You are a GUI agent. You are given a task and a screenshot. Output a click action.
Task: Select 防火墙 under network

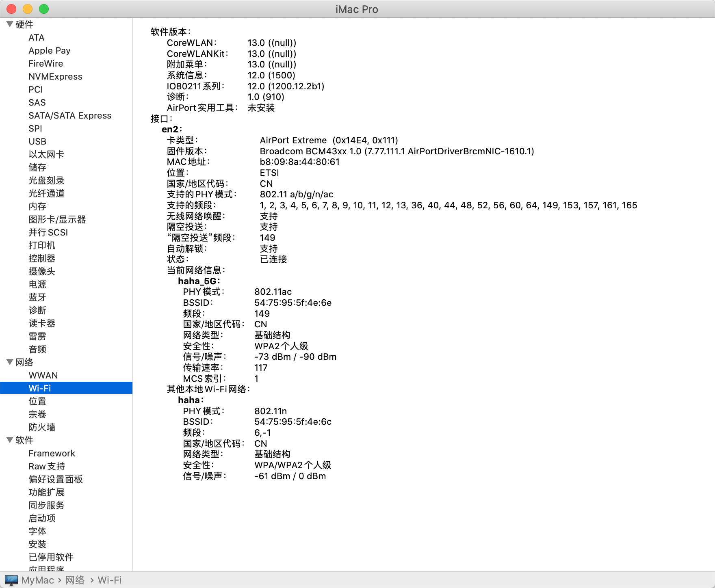coord(42,427)
